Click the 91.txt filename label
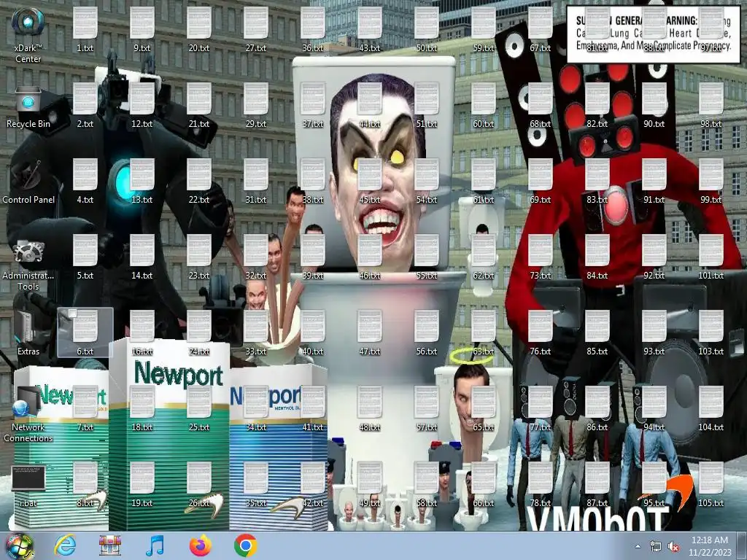747x560 pixels. tap(654, 200)
